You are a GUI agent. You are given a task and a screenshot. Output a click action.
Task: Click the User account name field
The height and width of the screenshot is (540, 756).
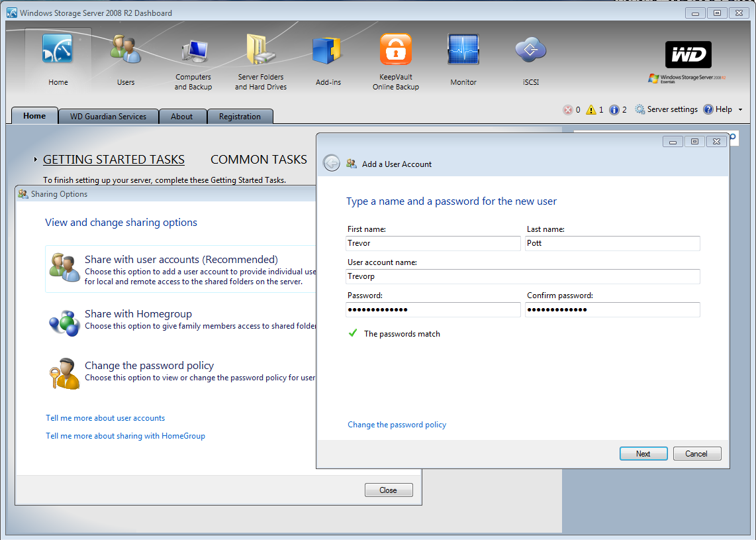tap(522, 276)
